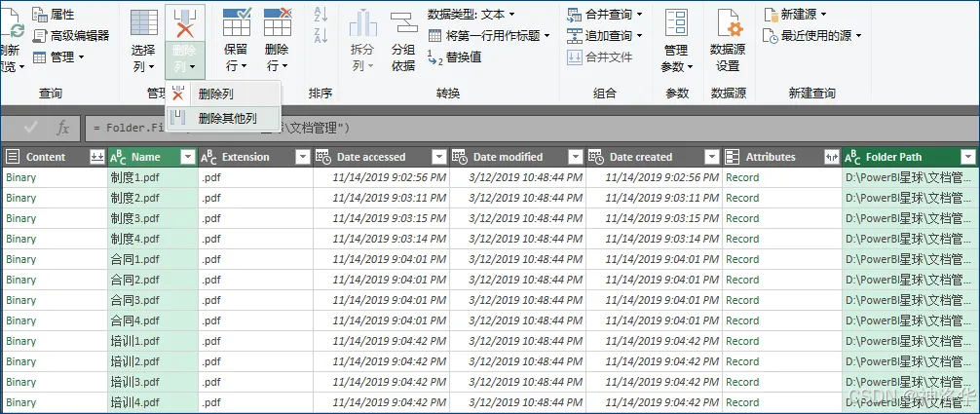Open 合并查询 merge queries
The height and width of the screenshot is (414, 980).
coord(604,14)
